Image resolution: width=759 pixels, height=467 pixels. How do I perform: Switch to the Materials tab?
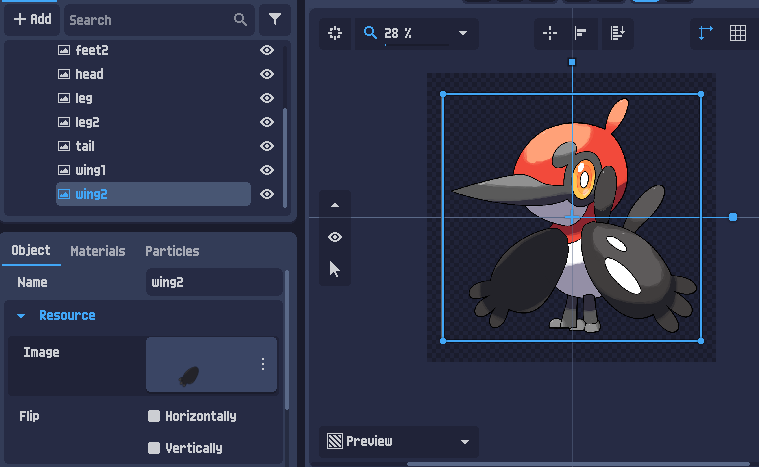(98, 251)
